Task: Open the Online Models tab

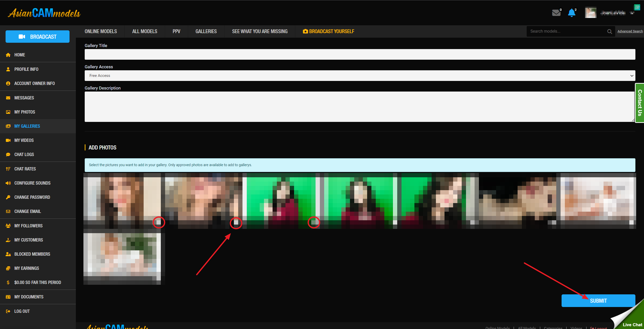Action: pos(101,31)
